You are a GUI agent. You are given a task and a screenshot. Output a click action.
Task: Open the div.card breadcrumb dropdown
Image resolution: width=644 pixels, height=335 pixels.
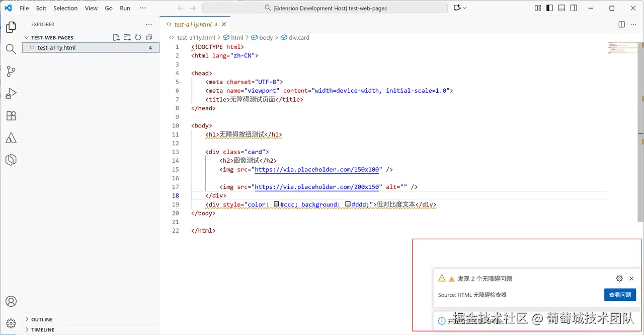[x=295, y=37]
